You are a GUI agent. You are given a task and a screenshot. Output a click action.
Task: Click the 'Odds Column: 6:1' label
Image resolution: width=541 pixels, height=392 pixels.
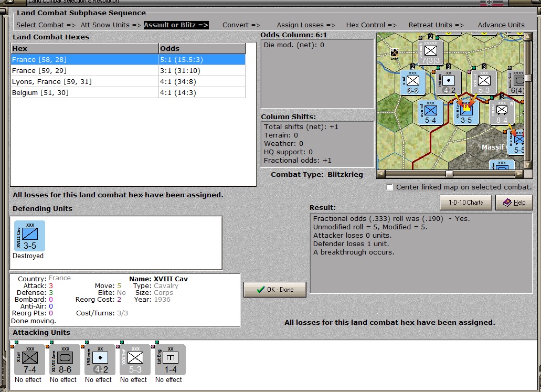pos(294,35)
